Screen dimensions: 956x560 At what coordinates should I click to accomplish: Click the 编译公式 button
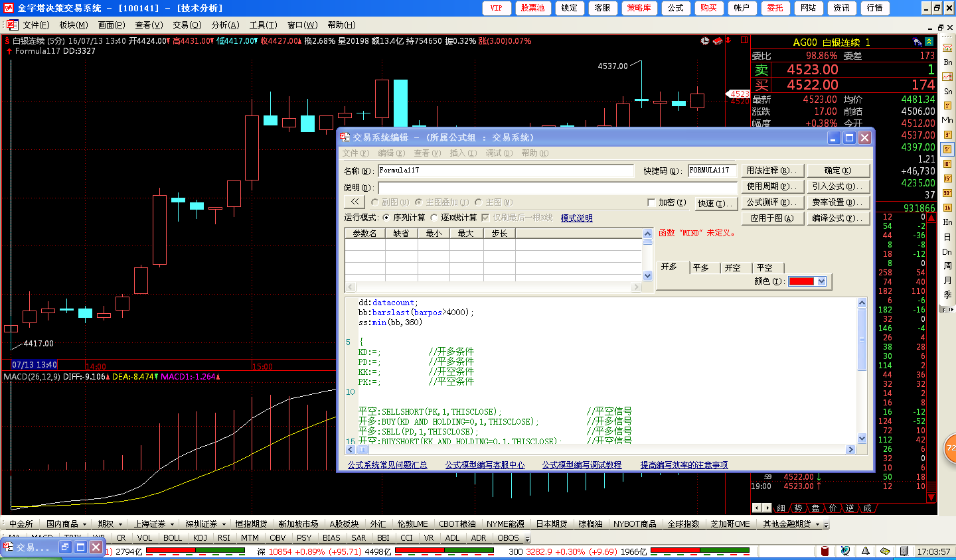[x=838, y=218]
